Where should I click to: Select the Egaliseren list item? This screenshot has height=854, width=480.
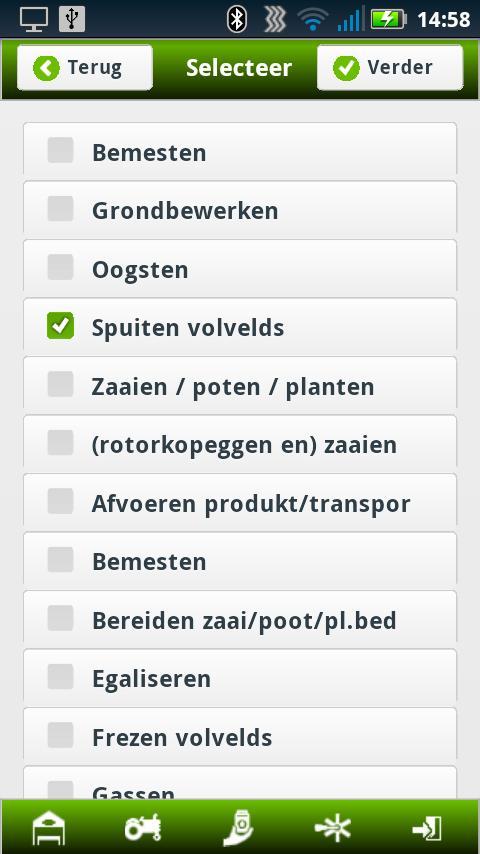coord(240,678)
